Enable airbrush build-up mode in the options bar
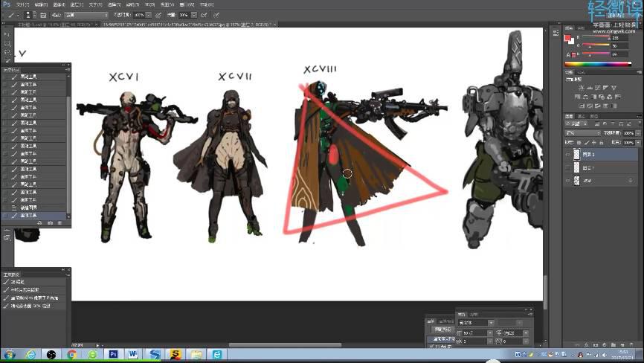The image size is (644, 363). coord(204,15)
